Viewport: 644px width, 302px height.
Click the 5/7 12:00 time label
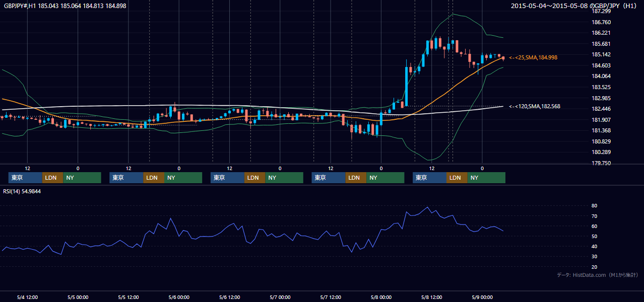(x=331, y=297)
